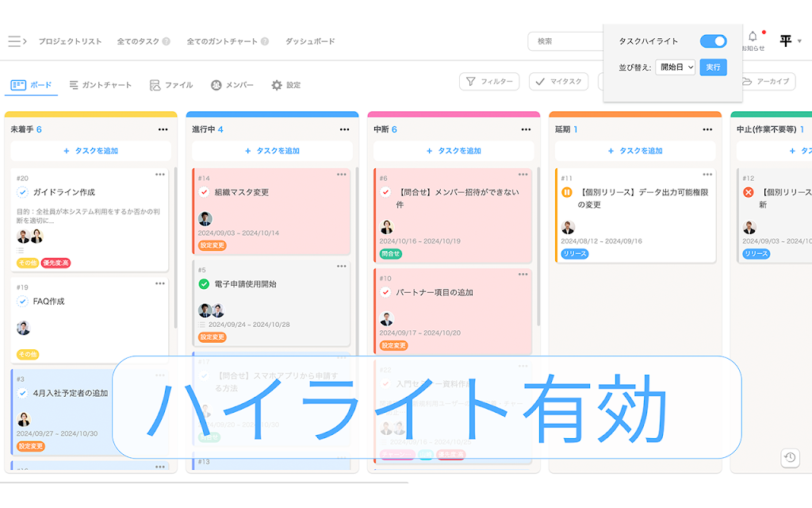
Task: Open the 延期 column options menu
Action: coord(707,129)
